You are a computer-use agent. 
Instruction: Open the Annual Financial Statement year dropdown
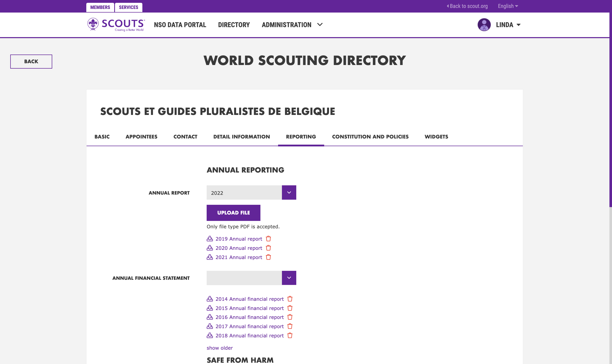(x=251, y=278)
